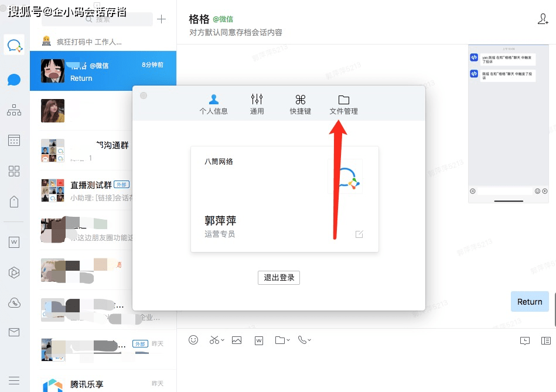Click the user avatar icon at sidebar top
The image size is (556, 392).
pyautogui.click(x=14, y=45)
